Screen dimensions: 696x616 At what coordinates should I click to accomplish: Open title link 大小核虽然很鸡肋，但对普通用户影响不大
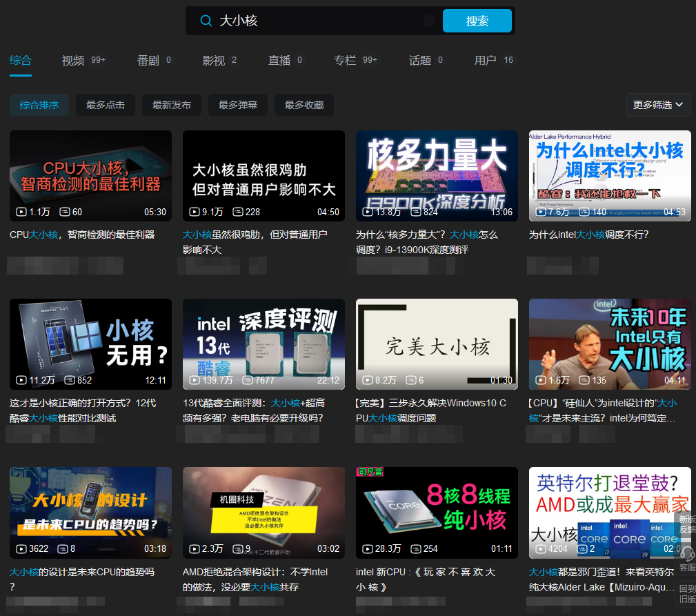tap(255, 242)
